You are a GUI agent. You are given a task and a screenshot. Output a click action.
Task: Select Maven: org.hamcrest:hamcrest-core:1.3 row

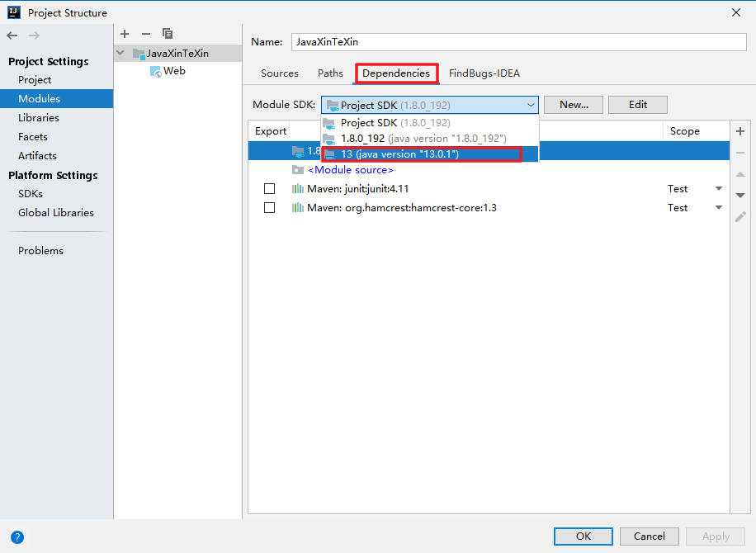click(x=489, y=208)
